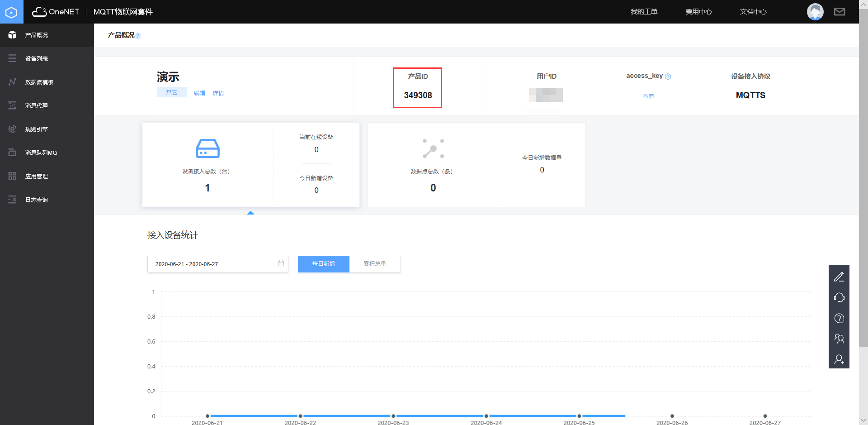Click the 2020-06-26 chart data point
868x425 pixels.
[672, 416]
